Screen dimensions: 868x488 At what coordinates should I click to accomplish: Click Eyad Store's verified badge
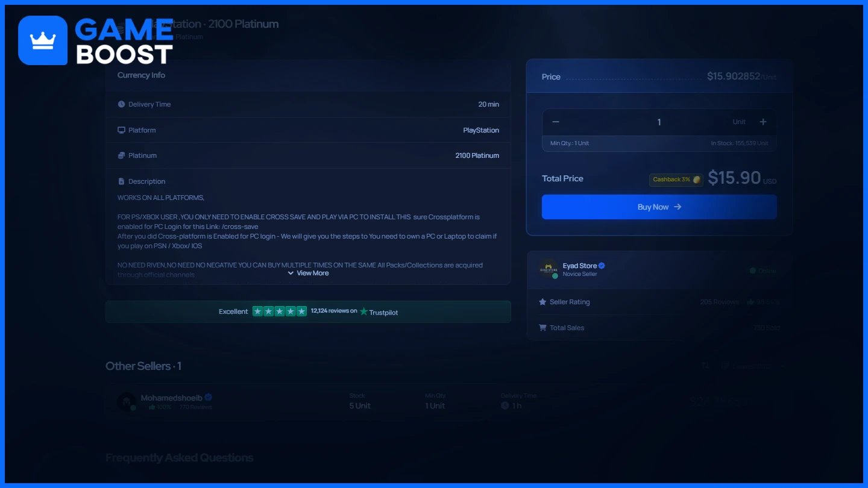[602, 266]
